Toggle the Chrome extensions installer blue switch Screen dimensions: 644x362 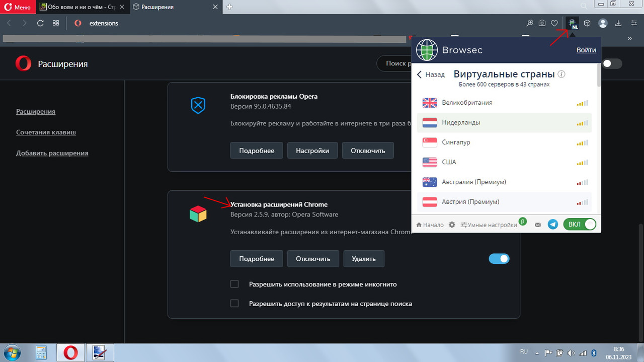pos(499,259)
